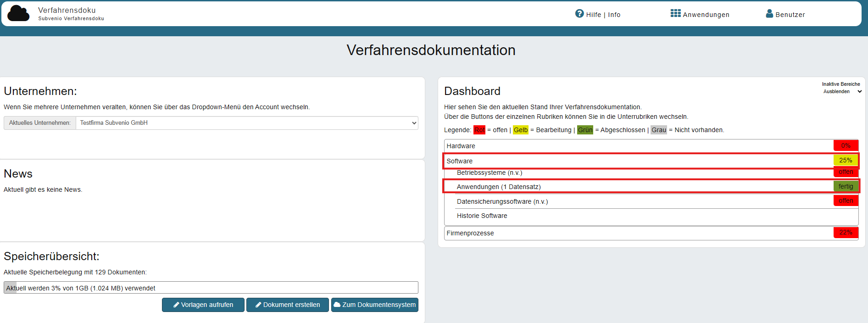
Task: Open the Aktuelles Unternehmen dropdown
Action: 247,123
